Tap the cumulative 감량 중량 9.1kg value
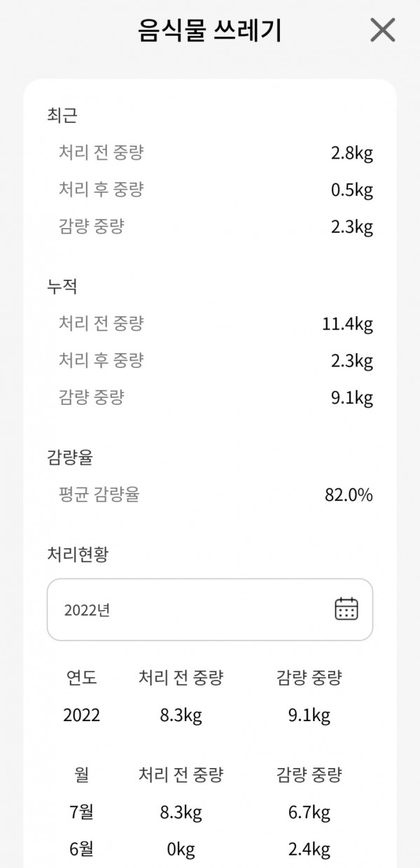420x868 pixels. (352, 399)
